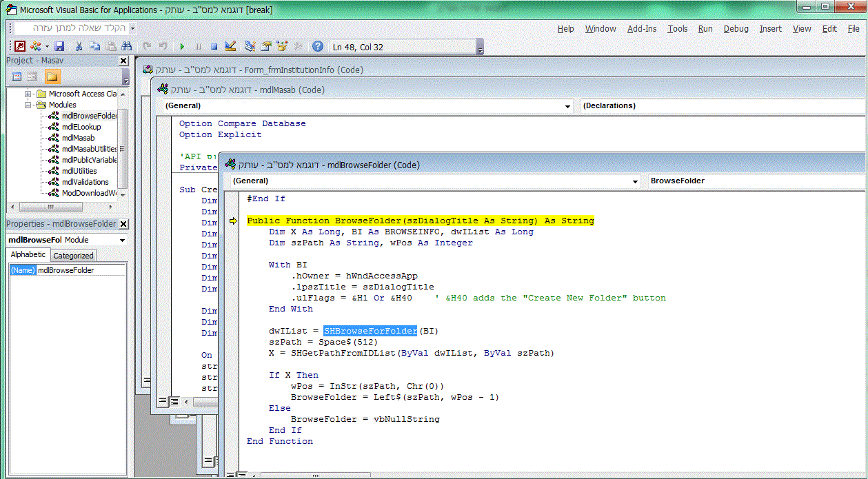Viewport: 868px width, 479px height.
Task: Open the object dropdown in the Properties panel
Action: tap(122, 240)
